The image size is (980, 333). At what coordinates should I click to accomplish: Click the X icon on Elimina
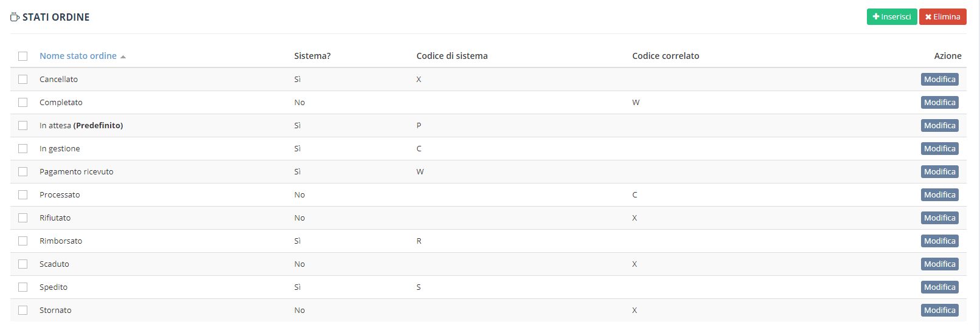(x=928, y=17)
